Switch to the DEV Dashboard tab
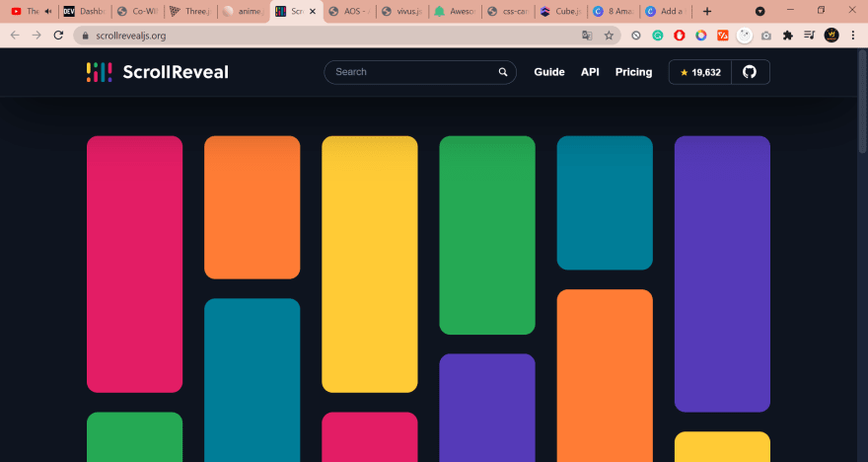 pyautogui.click(x=84, y=11)
